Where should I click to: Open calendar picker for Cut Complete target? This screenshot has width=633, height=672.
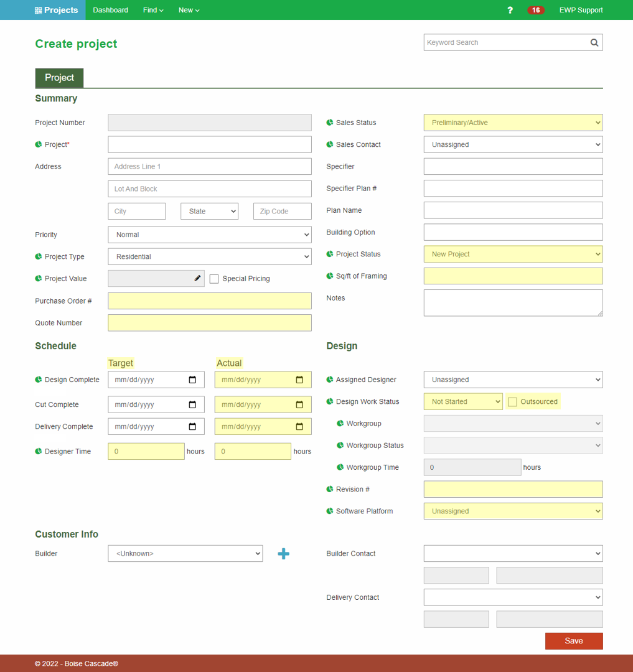coord(192,404)
